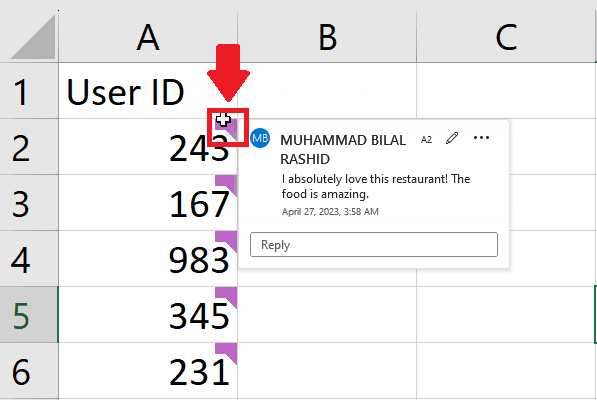Screen dimensions: 597x400
Task: Select row 1 header
Action: 29,91
